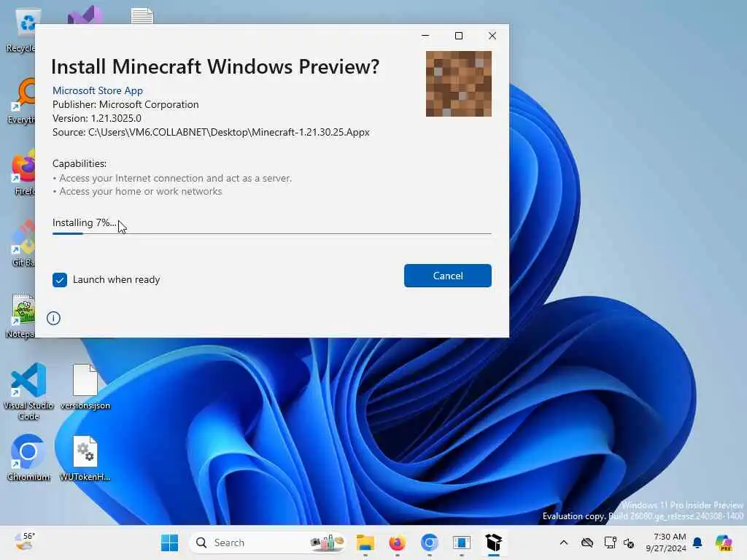Select the Chromium desktop shortcut
The image size is (747, 560).
pyautogui.click(x=28, y=457)
